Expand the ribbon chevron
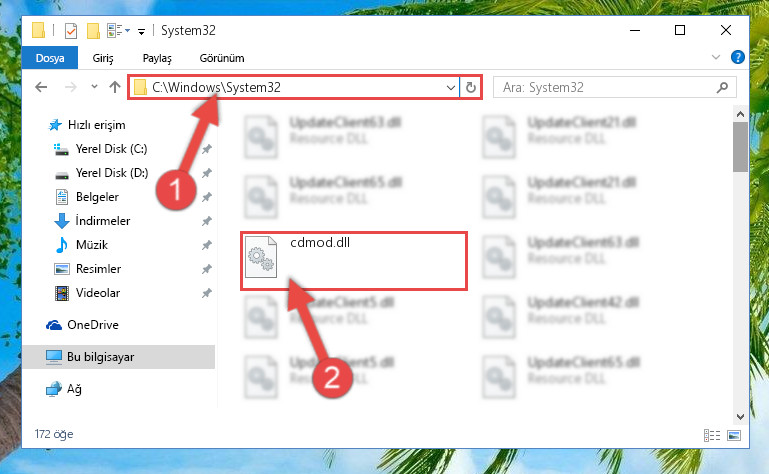The width and height of the screenshot is (769, 474). (x=716, y=57)
